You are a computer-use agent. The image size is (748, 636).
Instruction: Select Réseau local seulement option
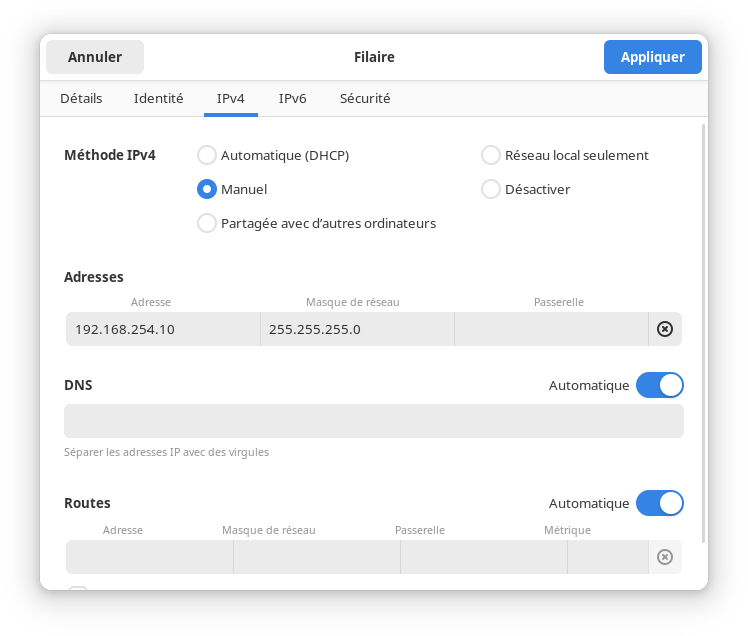coord(565,156)
